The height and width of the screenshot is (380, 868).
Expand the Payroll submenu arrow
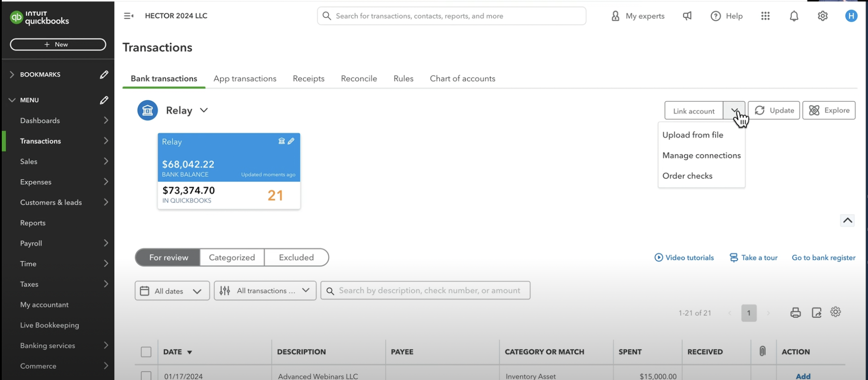point(106,243)
